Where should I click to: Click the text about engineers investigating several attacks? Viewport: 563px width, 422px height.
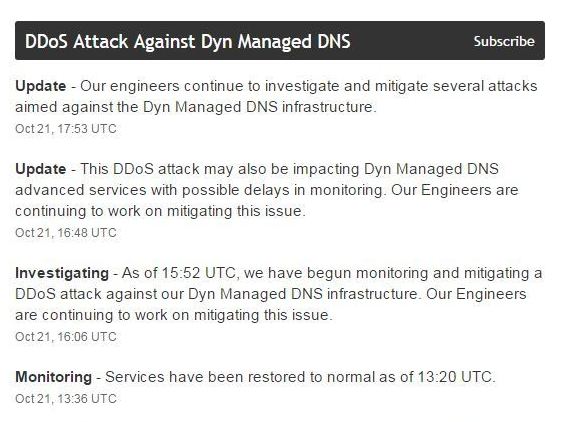276,97
